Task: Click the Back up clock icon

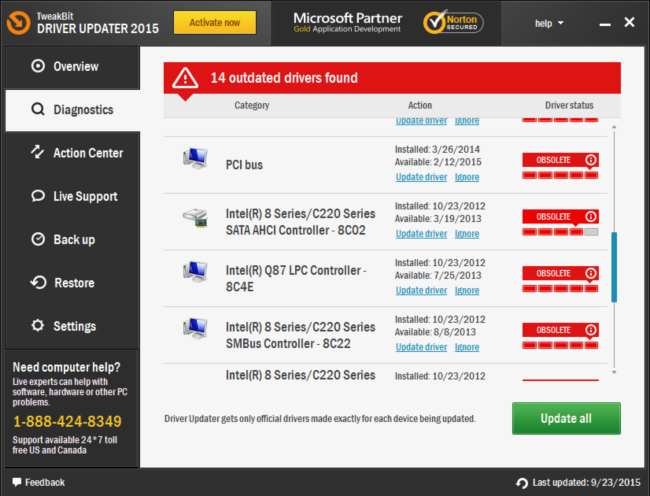Action: 38,239
